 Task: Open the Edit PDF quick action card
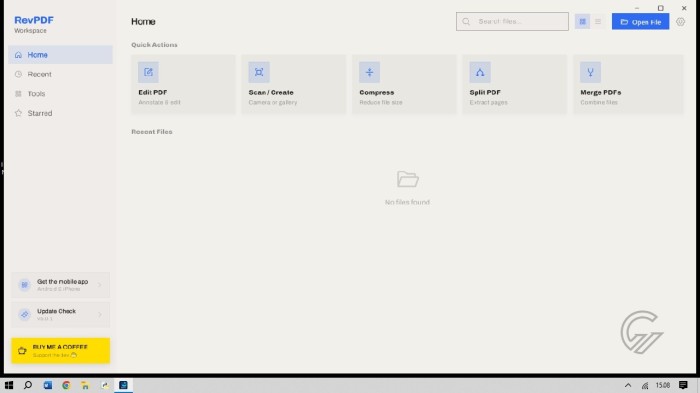(x=183, y=84)
